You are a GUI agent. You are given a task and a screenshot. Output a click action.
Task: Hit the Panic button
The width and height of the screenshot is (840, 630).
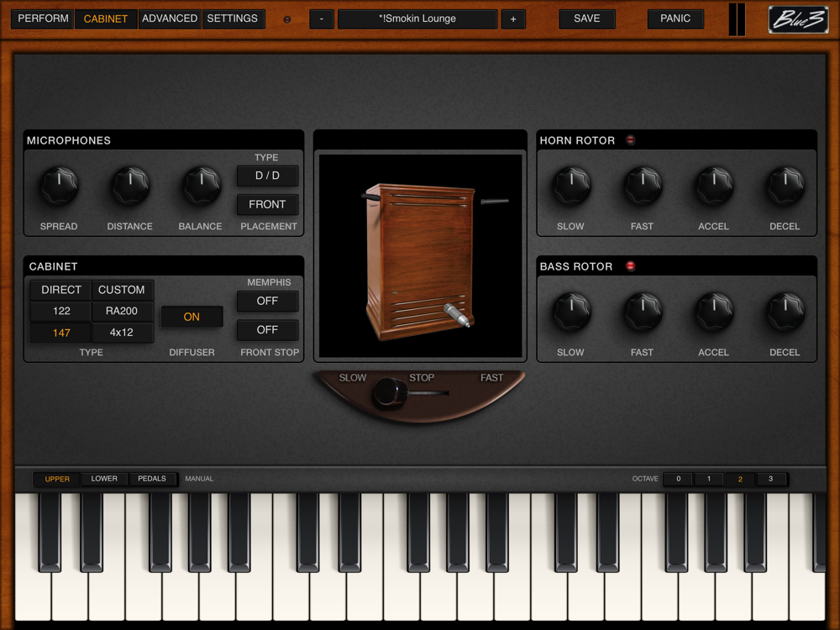pos(675,18)
